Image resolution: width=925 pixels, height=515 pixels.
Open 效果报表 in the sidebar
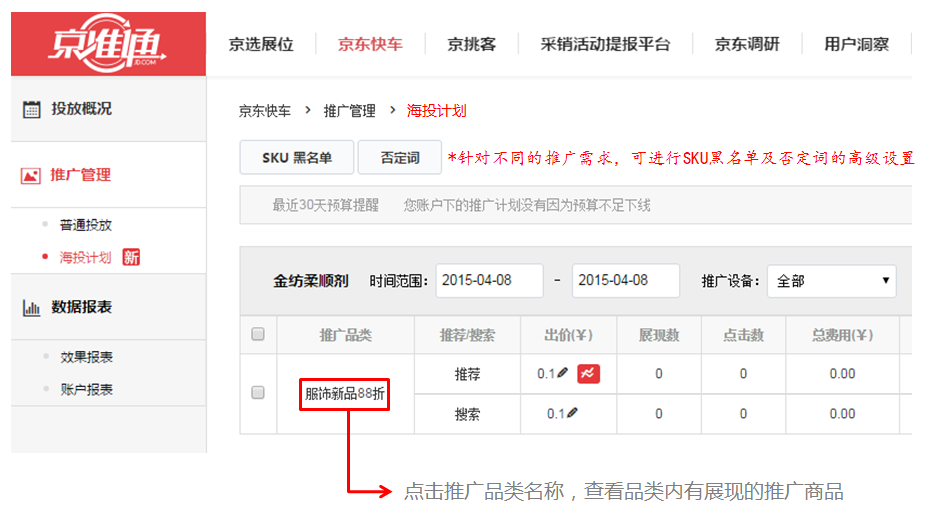click(86, 357)
